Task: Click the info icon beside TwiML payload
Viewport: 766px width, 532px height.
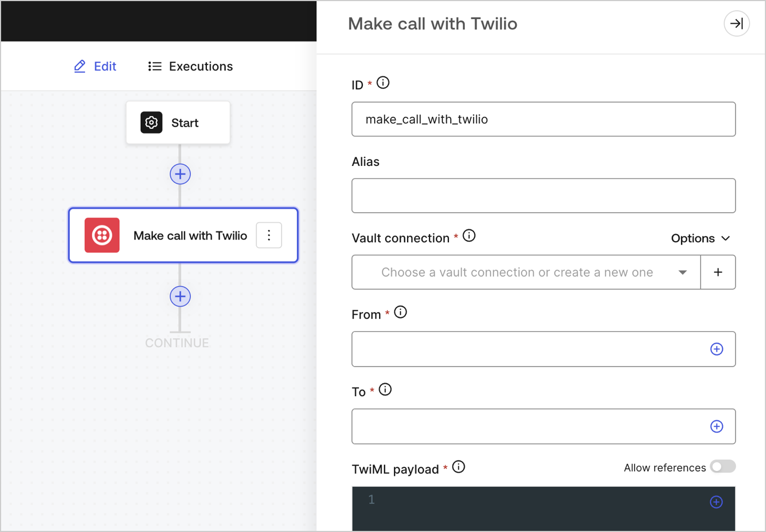Action: [x=459, y=467]
